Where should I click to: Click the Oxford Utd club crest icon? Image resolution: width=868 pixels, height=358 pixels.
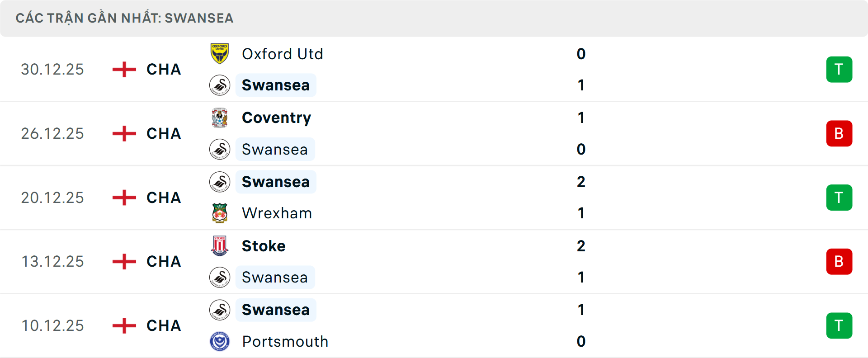point(220,54)
